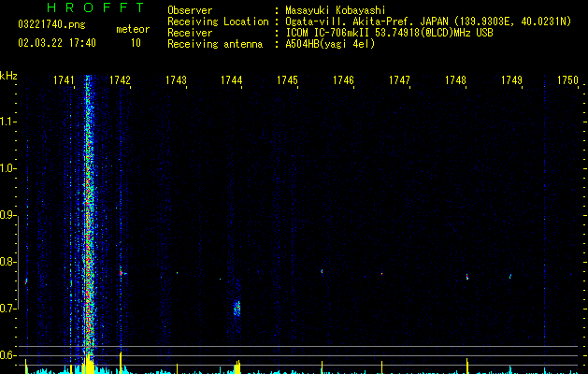Select the meteor count value 10

pyautogui.click(x=136, y=43)
